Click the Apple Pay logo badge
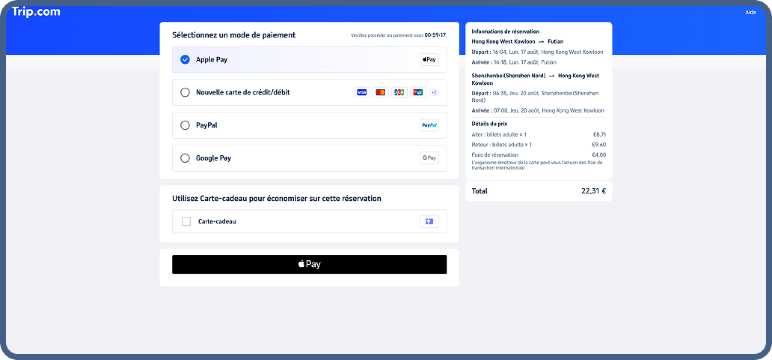The image size is (772, 360). (429, 60)
